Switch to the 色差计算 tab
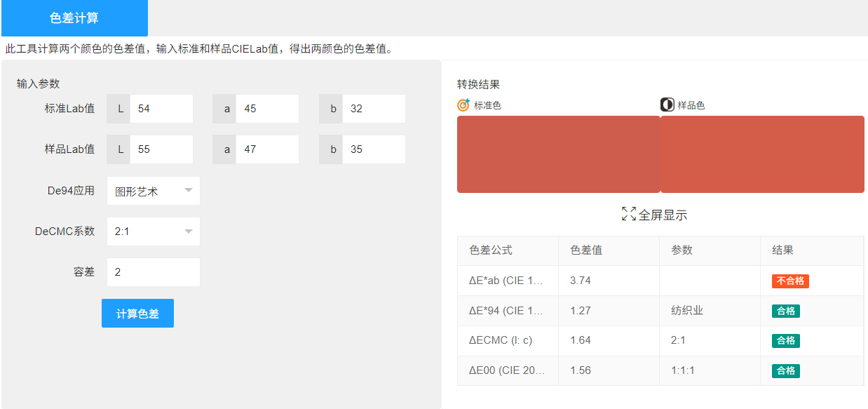The image size is (868, 409). (x=74, y=18)
